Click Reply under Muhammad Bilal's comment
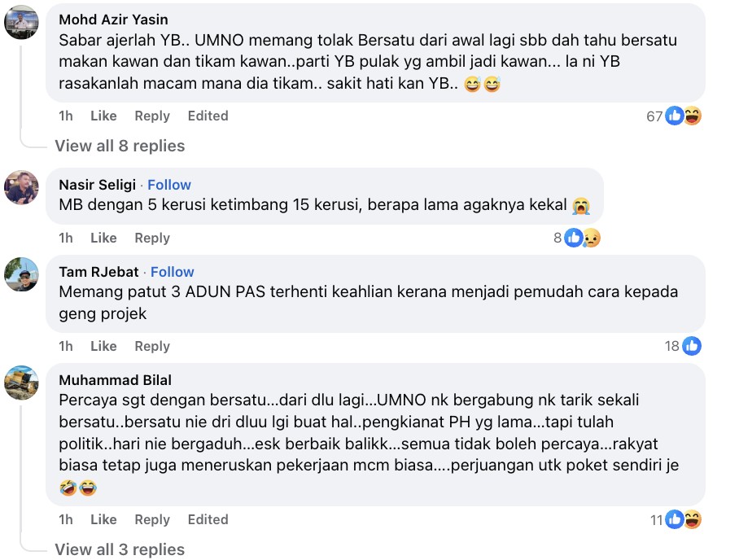739x560 pixels. [152, 519]
